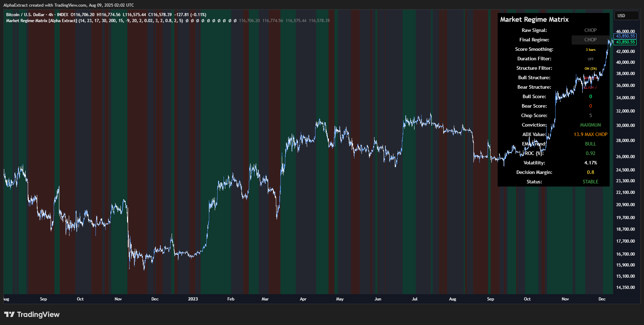Viewport: 644px width, 325px height.
Task: Click the MAXIMUM conviction value
Action: (x=590, y=125)
